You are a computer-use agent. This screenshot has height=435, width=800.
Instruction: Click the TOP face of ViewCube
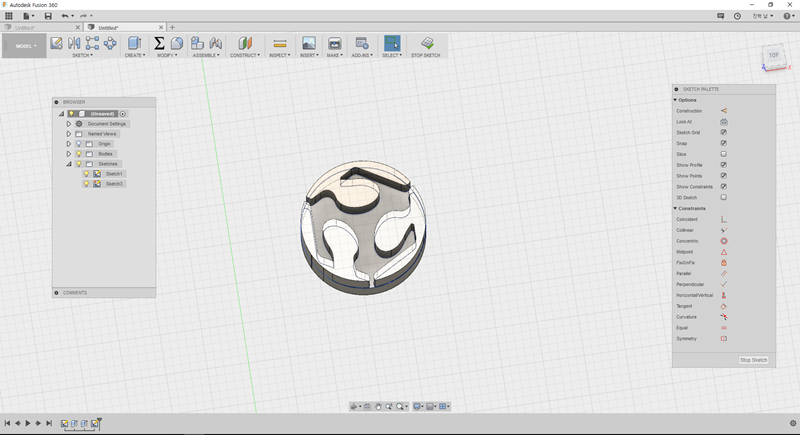tap(774, 55)
